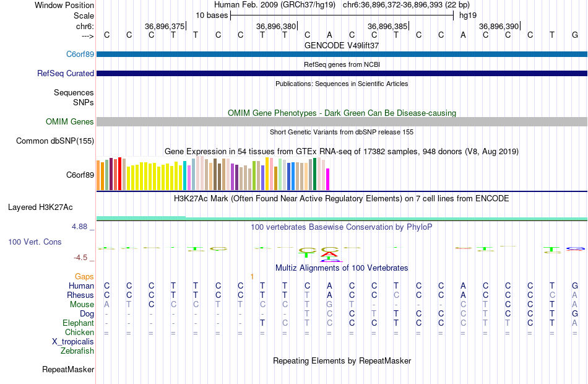Open Short Genetic Variants from dbSNP title
Viewport: 588px width, 384px height.
click(342, 132)
